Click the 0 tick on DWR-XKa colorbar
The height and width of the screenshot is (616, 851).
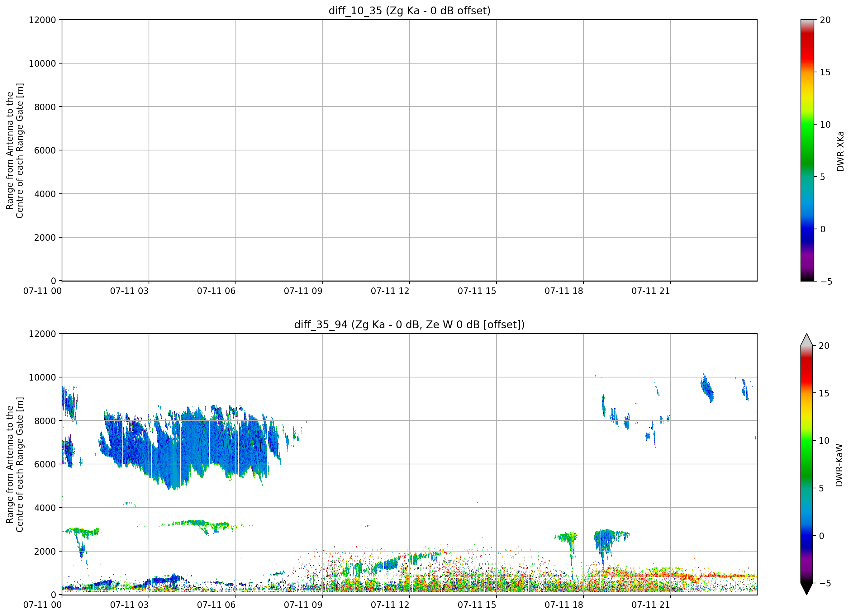point(822,229)
